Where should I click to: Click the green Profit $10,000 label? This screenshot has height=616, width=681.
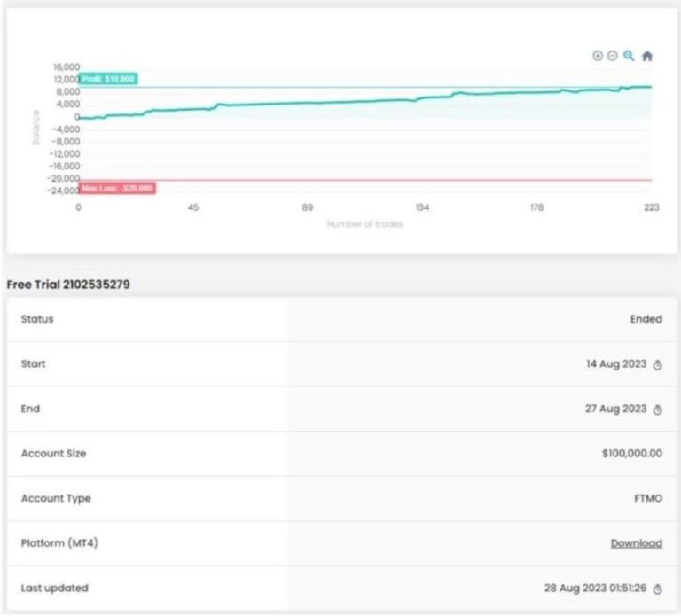tap(108, 79)
